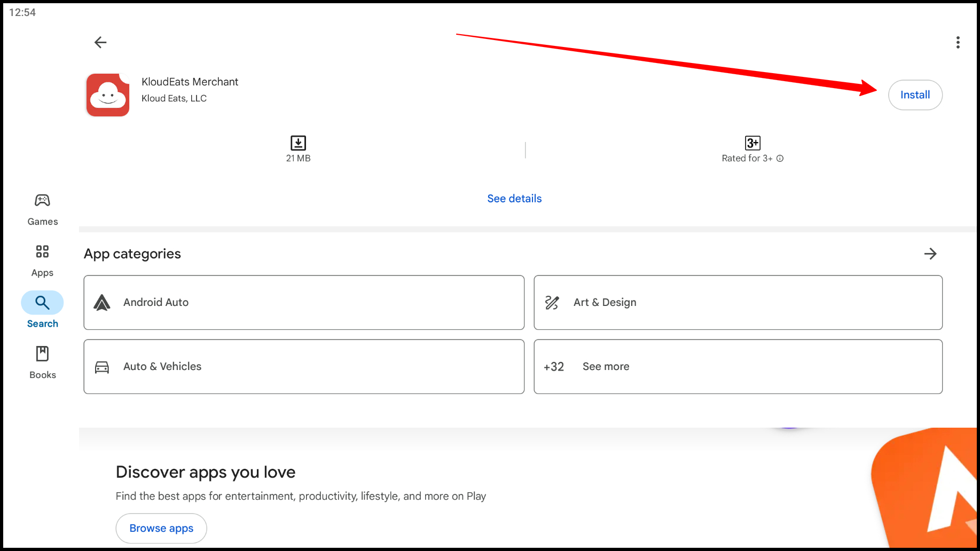Open the three-dot more options menu
The image size is (980, 551).
[x=958, y=42]
